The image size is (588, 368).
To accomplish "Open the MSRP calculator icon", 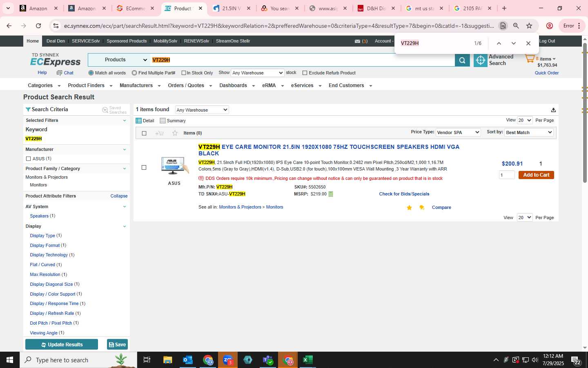I will click(x=331, y=194).
